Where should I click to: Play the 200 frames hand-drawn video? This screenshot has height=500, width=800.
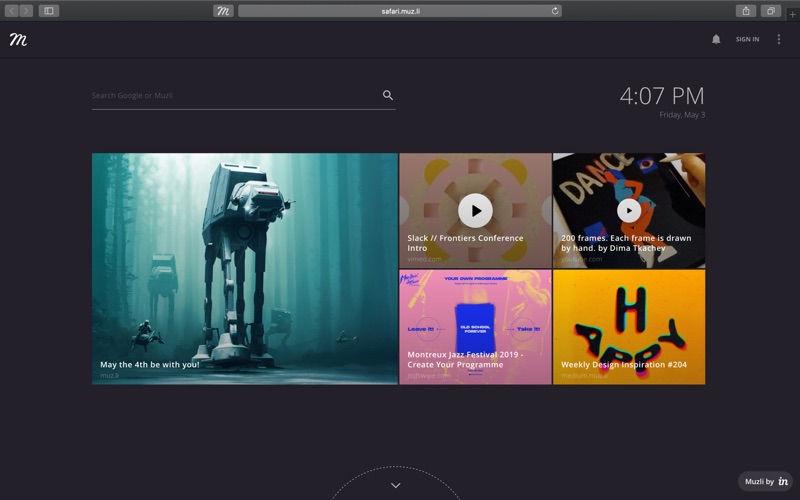[x=629, y=210]
